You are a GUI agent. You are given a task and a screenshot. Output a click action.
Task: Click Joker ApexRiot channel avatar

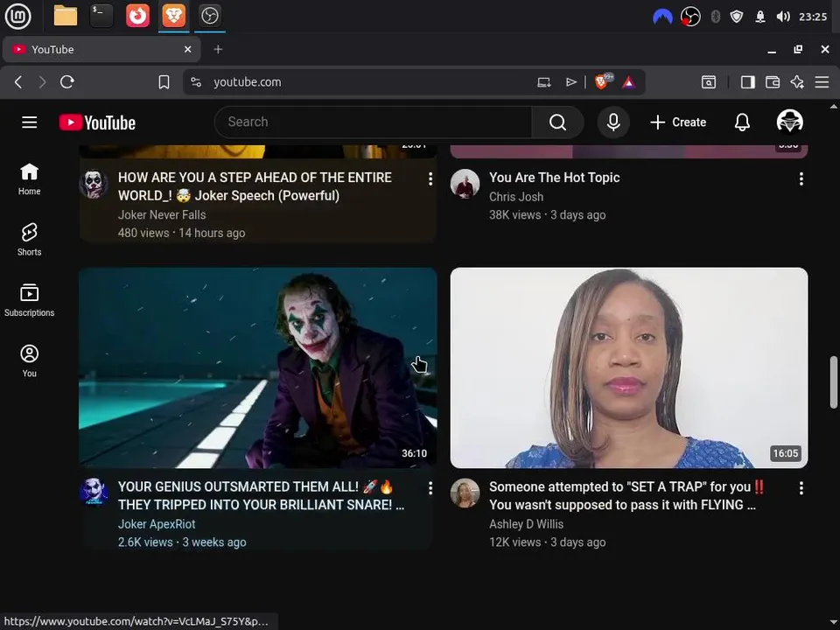(x=94, y=493)
